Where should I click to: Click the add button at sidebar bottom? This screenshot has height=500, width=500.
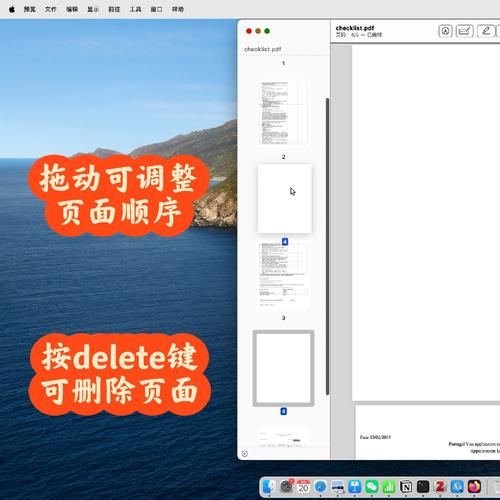pos(245,454)
